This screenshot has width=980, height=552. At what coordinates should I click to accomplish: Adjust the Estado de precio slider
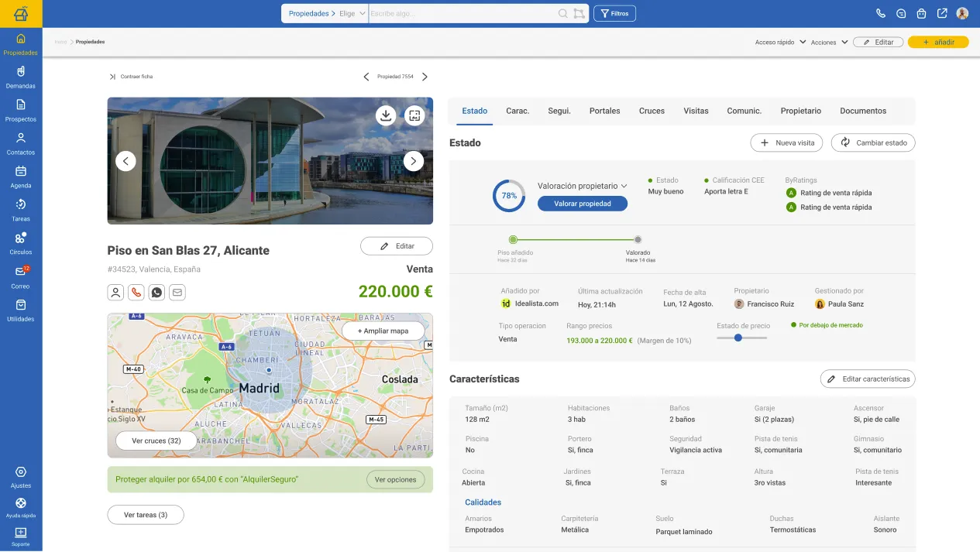pos(738,338)
